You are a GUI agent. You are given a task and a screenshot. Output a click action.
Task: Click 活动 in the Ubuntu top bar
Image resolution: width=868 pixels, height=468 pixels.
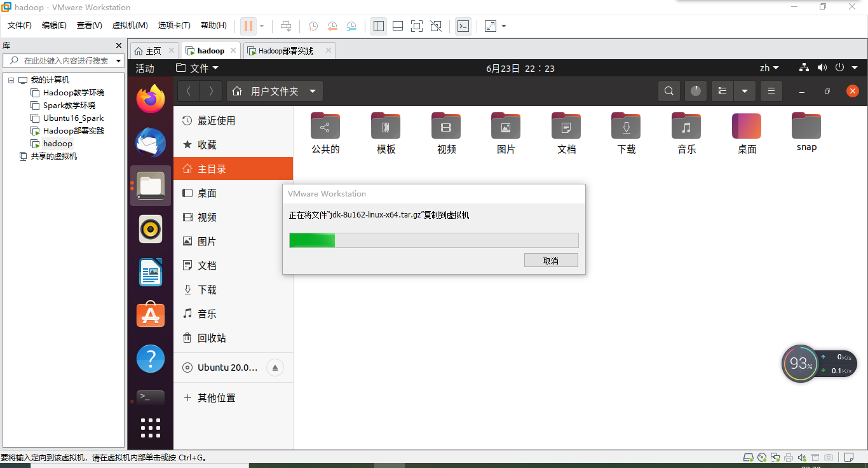pyautogui.click(x=145, y=68)
